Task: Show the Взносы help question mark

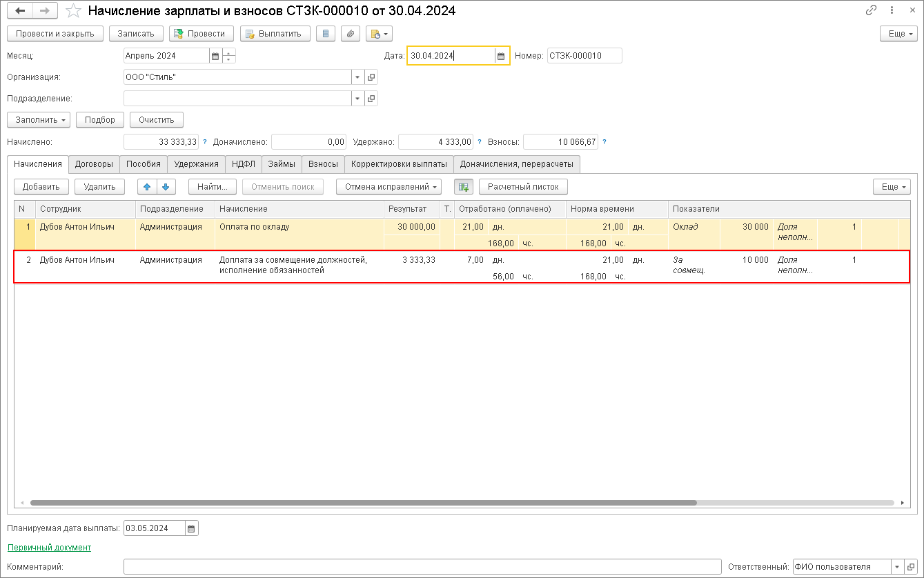Action: (604, 142)
